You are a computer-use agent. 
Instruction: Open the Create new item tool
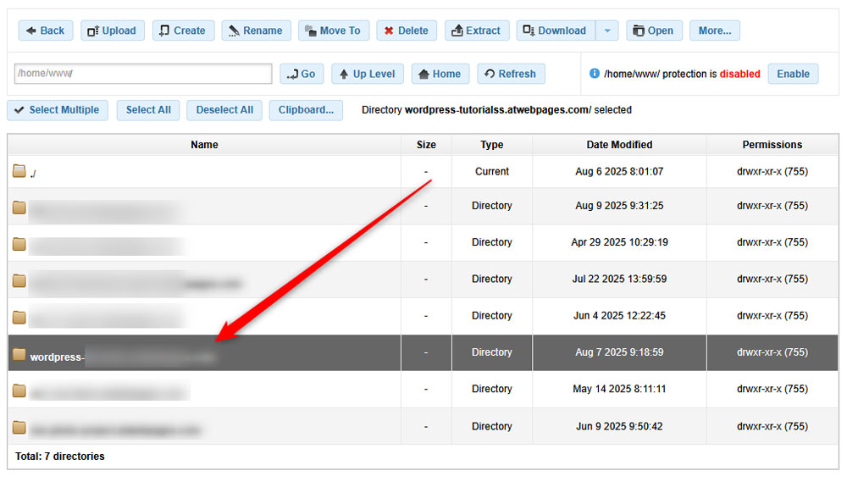(183, 30)
